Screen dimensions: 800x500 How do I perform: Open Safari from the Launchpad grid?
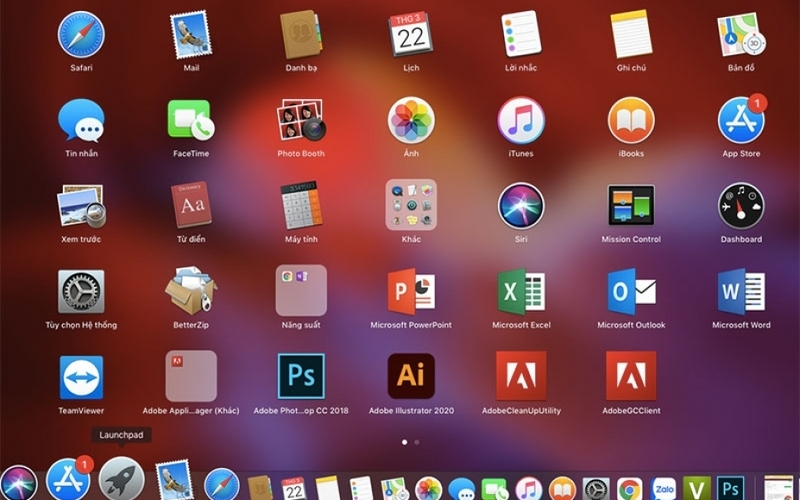[x=81, y=35]
